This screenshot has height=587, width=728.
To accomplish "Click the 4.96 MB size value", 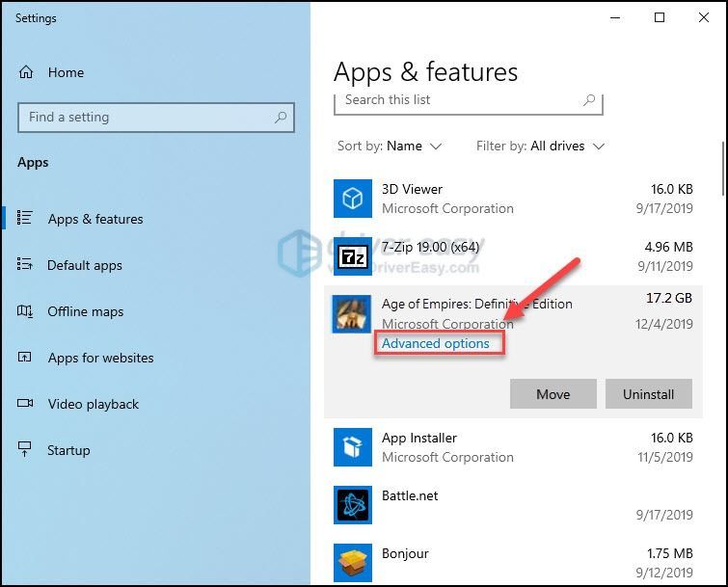I will click(x=668, y=247).
